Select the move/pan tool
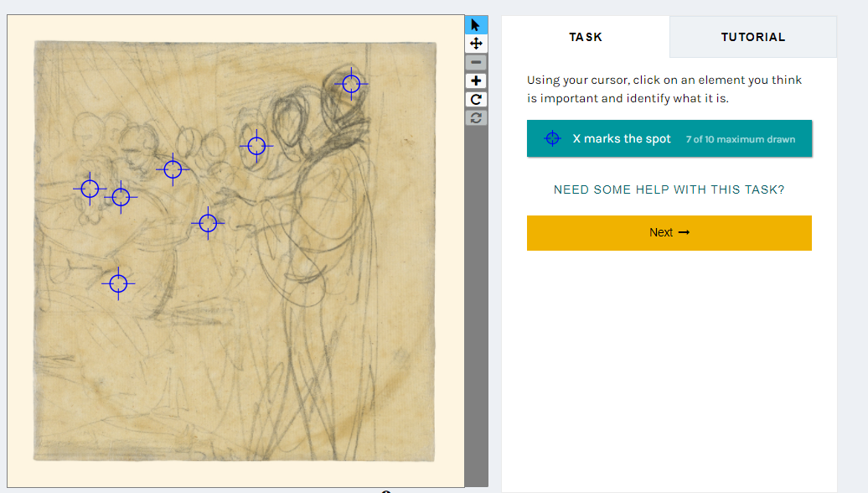The height and width of the screenshot is (493, 868). tap(476, 44)
